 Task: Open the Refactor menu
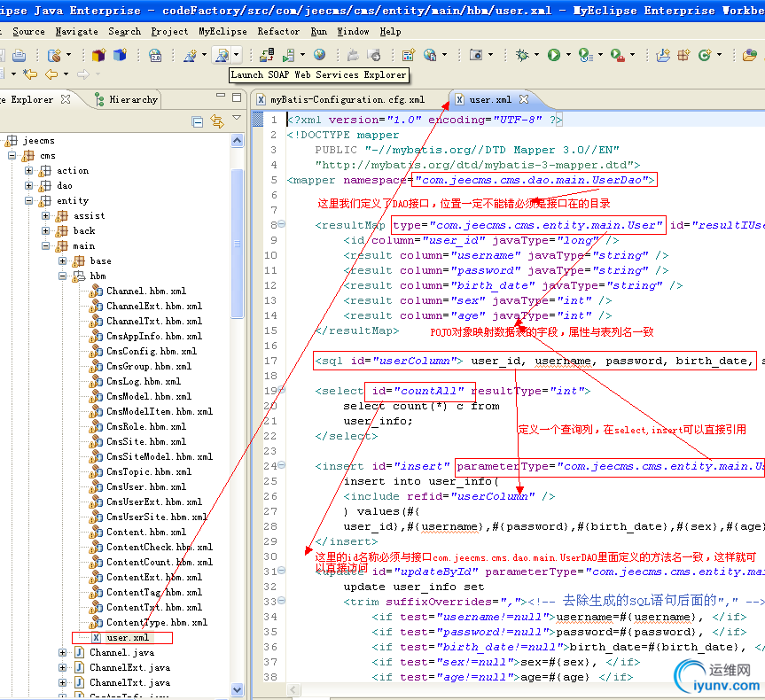[x=278, y=31]
